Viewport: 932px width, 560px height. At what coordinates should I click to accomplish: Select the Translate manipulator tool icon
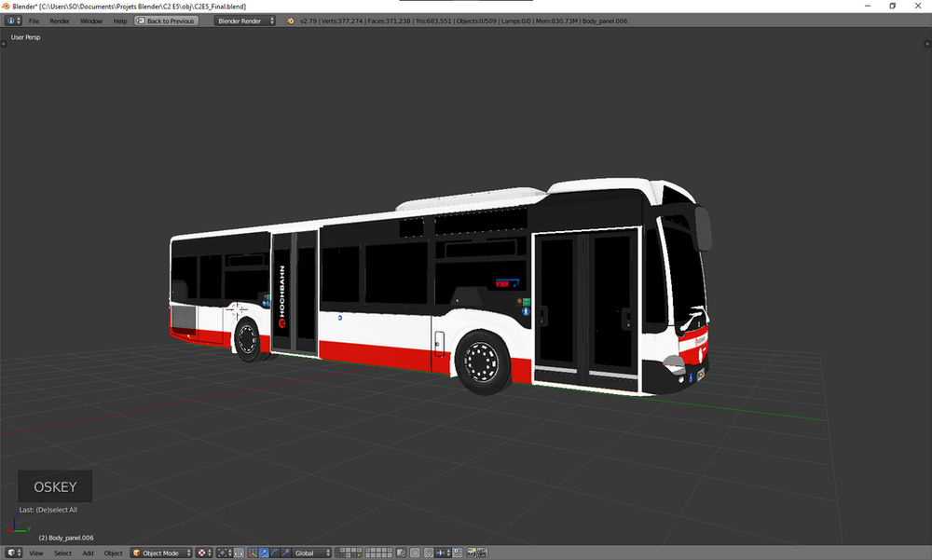pos(264,553)
